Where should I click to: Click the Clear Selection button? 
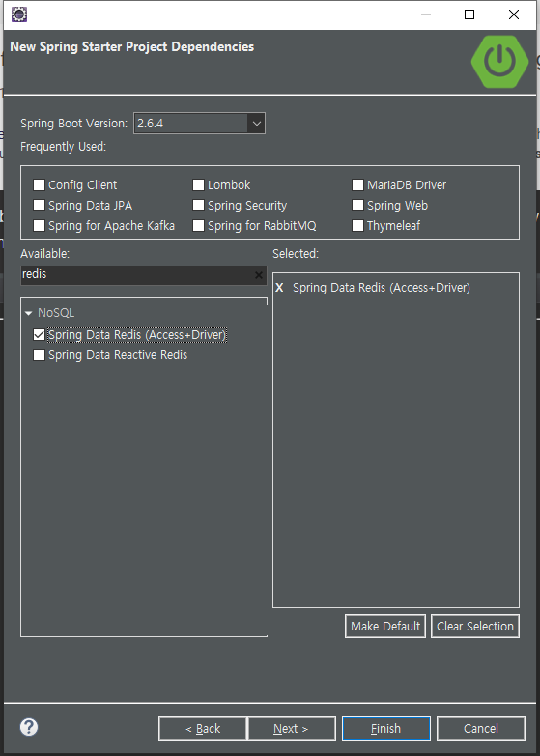point(475,627)
